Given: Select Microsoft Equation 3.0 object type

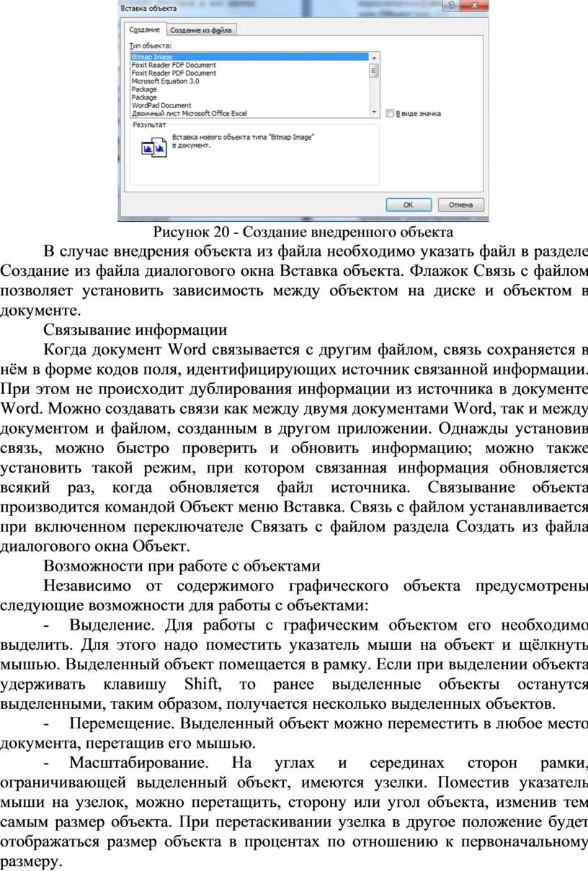Looking at the screenshot, I should tap(249, 81).
